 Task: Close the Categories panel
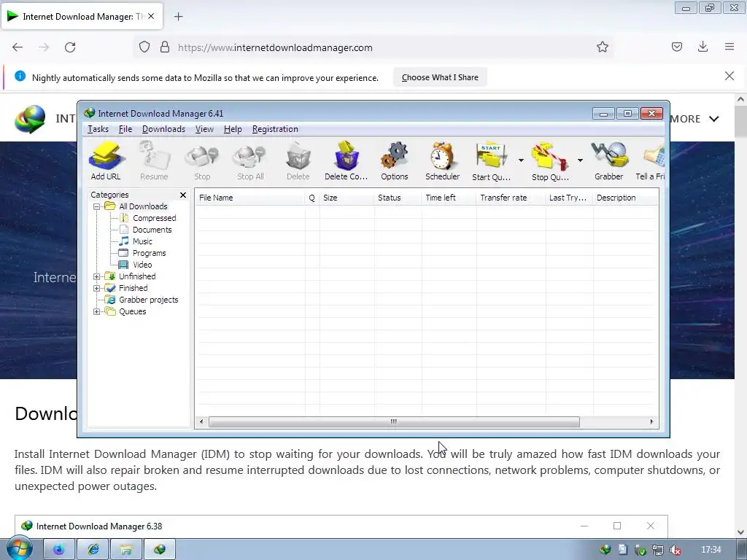[x=183, y=195]
